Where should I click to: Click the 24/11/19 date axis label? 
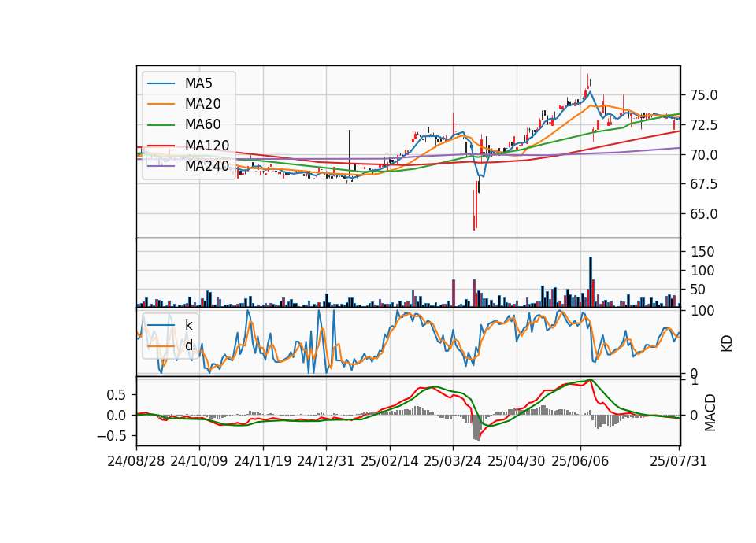pos(263,461)
